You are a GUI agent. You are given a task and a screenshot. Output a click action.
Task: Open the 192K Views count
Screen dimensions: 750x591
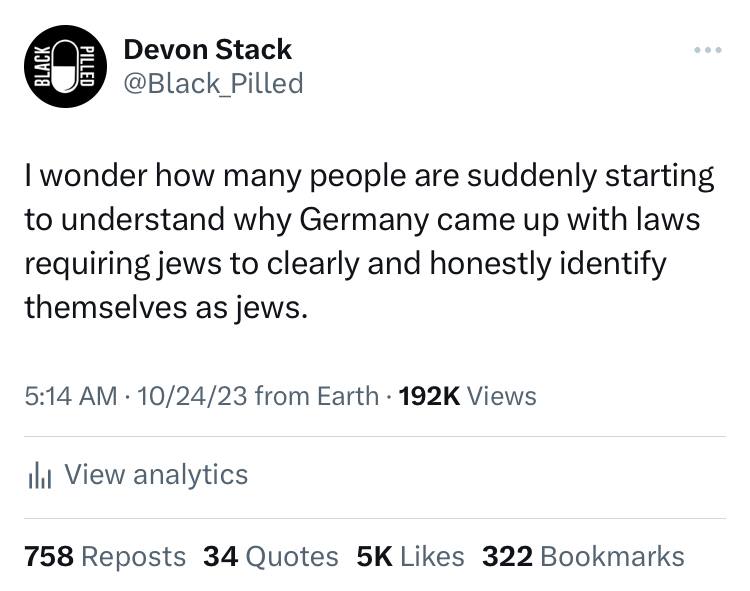(467, 396)
